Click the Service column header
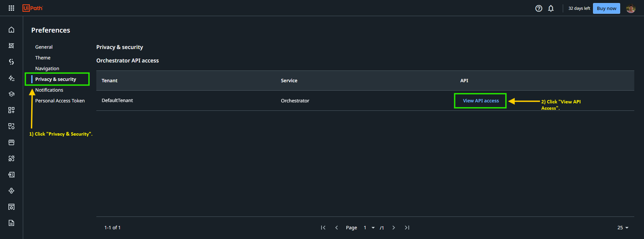 coord(289,81)
